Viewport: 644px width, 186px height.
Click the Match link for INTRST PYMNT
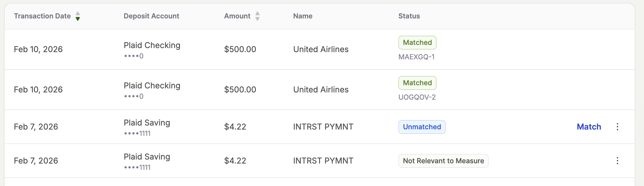click(x=589, y=127)
